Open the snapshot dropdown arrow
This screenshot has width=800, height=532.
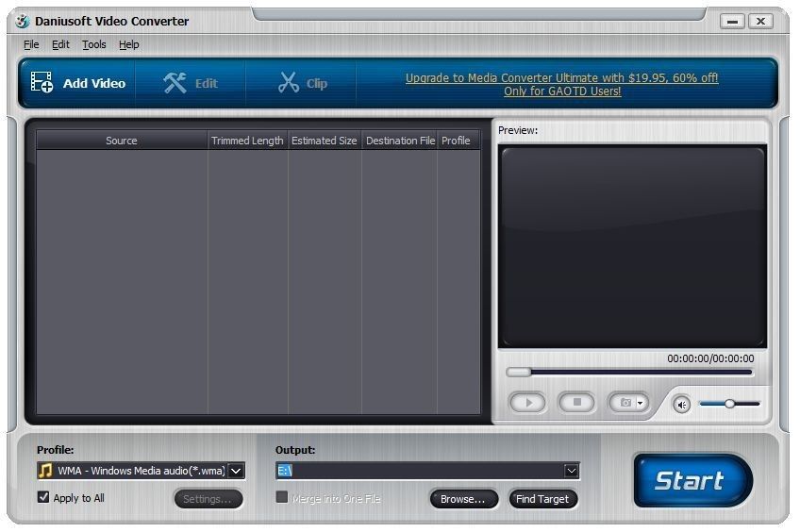(x=641, y=404)
